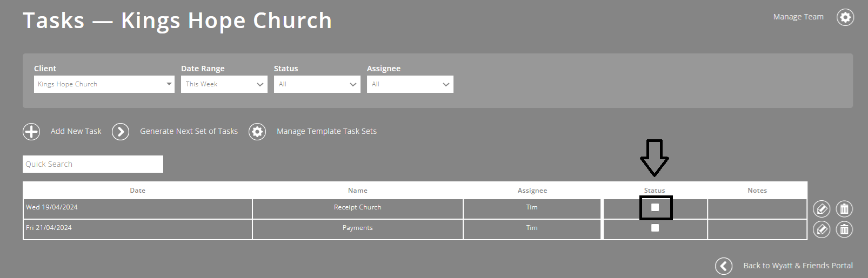The image size is (868, 278).
Task: Sort by the Assignee column header
Action: pos(532,191)
